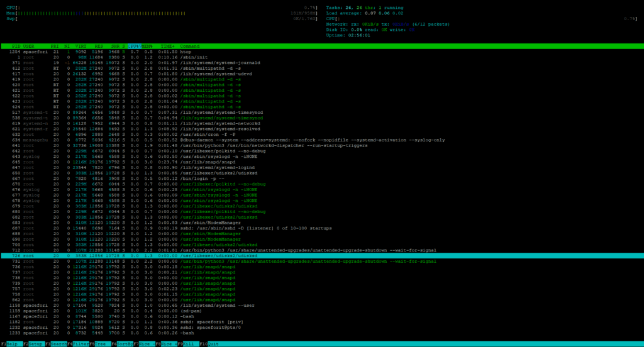Quit htop using the F10 Quit button

209,344
